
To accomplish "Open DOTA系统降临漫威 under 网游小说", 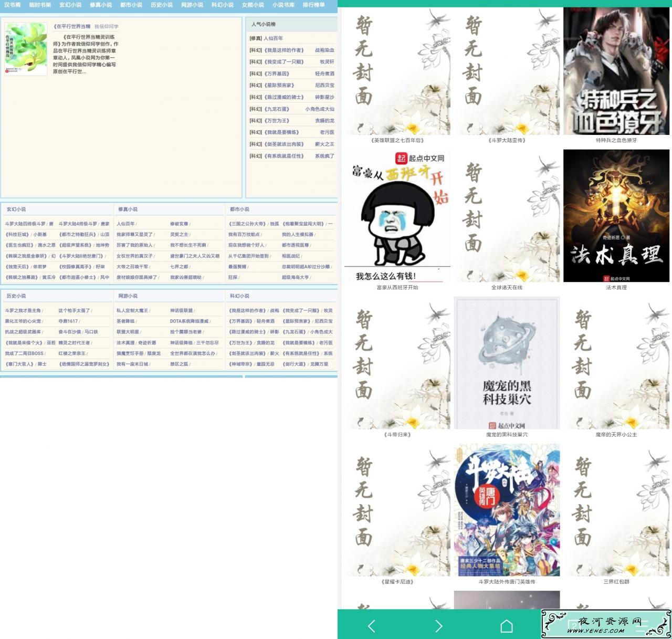I will point(189,321).
